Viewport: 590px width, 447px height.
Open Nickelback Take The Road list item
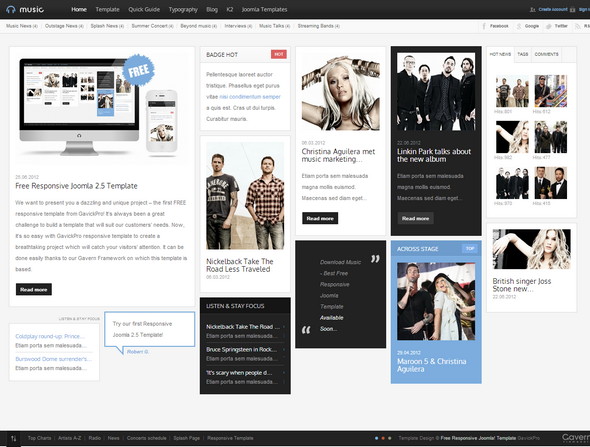[x=243, y=327]
